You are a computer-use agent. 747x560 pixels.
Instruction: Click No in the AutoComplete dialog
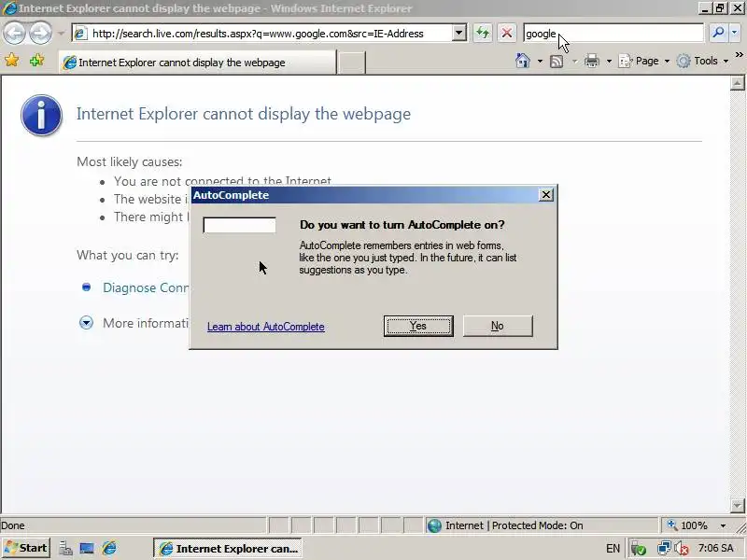click(x=498, y=326)
